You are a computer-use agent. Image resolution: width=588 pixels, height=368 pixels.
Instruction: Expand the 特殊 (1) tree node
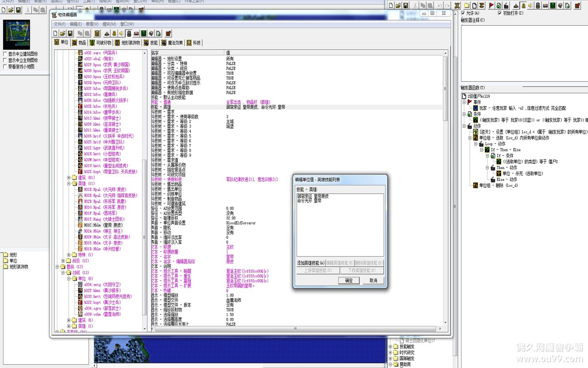[x=69, y=255]
